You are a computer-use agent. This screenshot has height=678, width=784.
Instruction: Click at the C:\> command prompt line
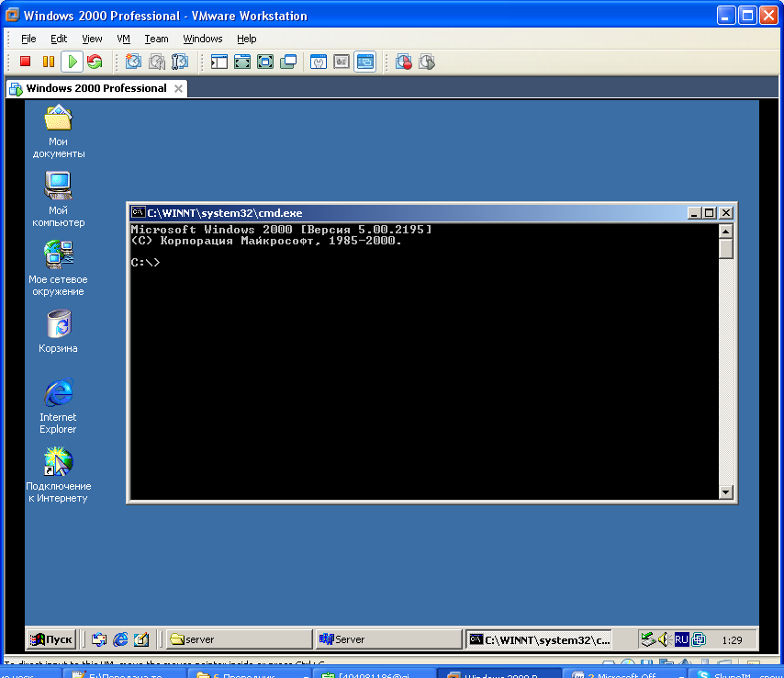pyautogui.click(x=145, y=262)
